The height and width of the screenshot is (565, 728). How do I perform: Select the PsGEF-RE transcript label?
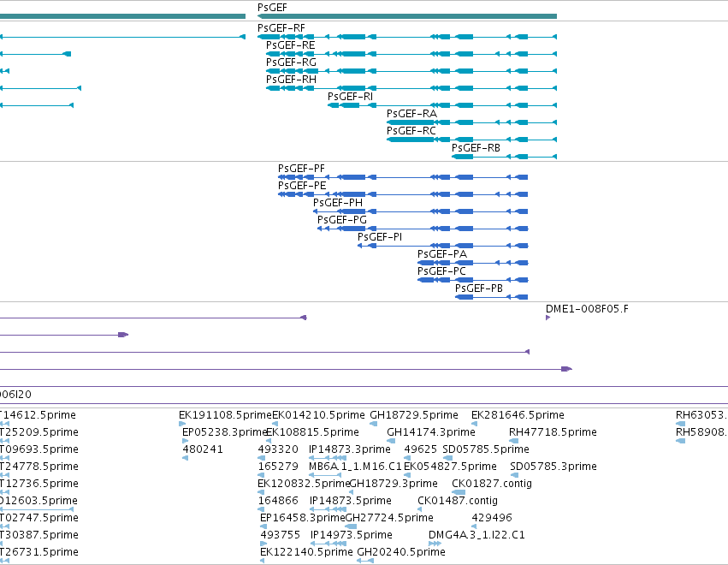point(291,45)
